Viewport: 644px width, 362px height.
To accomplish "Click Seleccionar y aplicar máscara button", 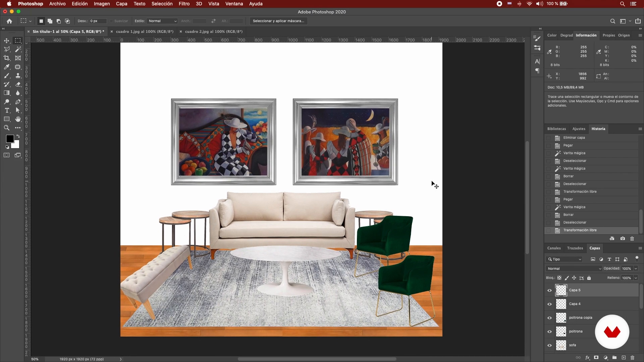I will point(278,21).
